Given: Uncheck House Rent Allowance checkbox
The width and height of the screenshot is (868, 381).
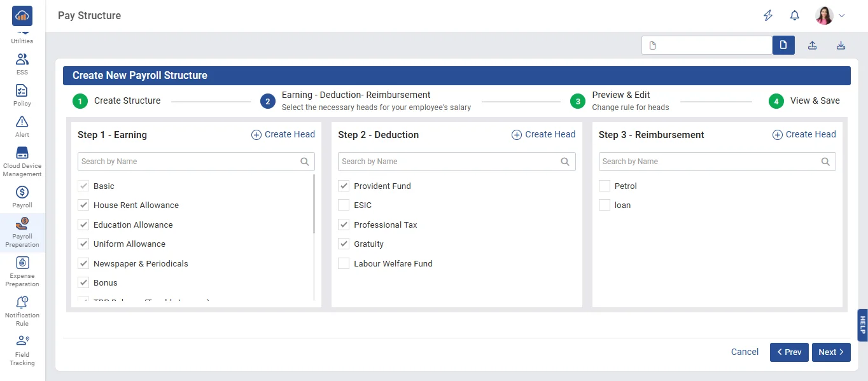Looking at the screenshot, I should pos(83,205).
